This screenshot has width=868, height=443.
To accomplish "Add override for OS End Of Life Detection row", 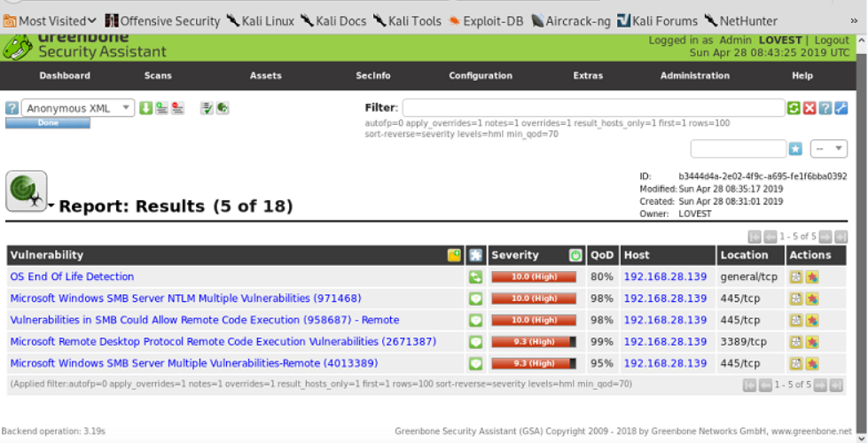I will (812, 276).
